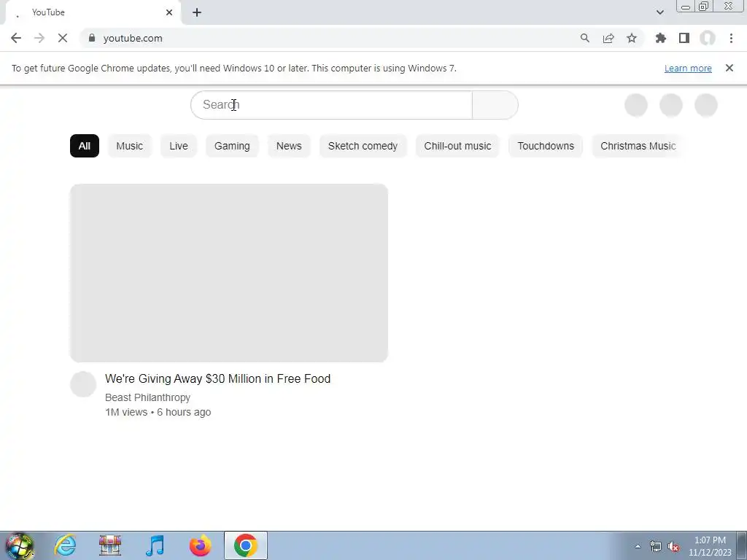Open site info lock icon in address bar
This screenshot has width=747, height=560.
[x=92, y=38]
